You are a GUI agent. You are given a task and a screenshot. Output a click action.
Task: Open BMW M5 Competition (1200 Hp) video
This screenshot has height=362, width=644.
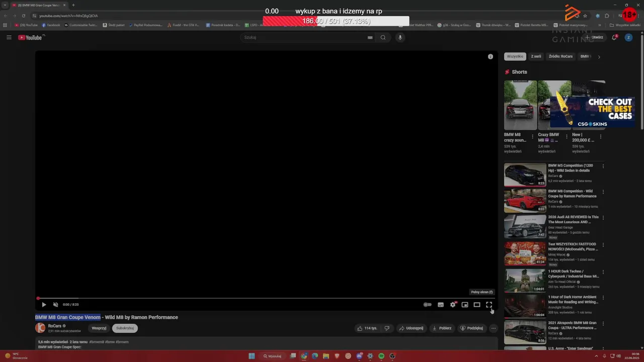(x=525, y=174)
